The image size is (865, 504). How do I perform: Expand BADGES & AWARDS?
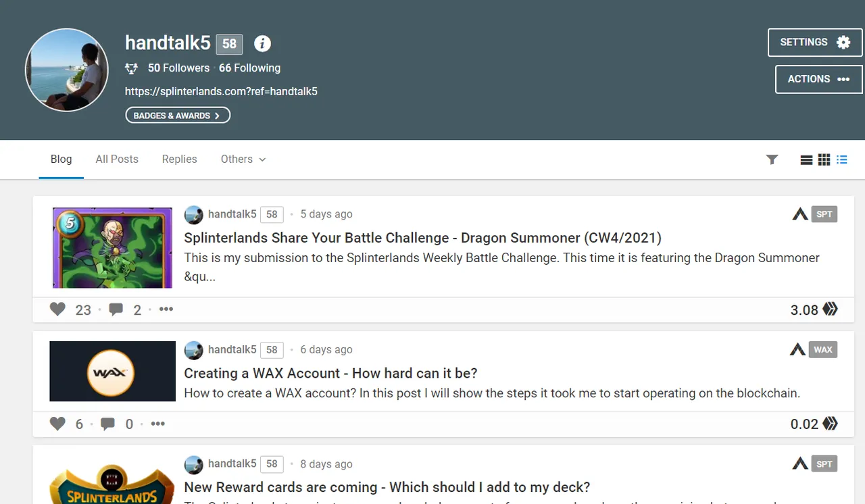[178, 116]
